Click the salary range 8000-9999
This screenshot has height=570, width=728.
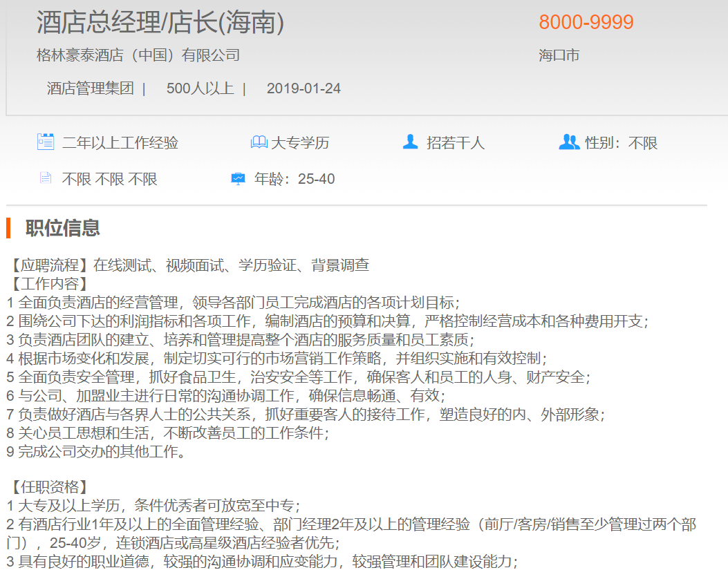coord(586,22)
